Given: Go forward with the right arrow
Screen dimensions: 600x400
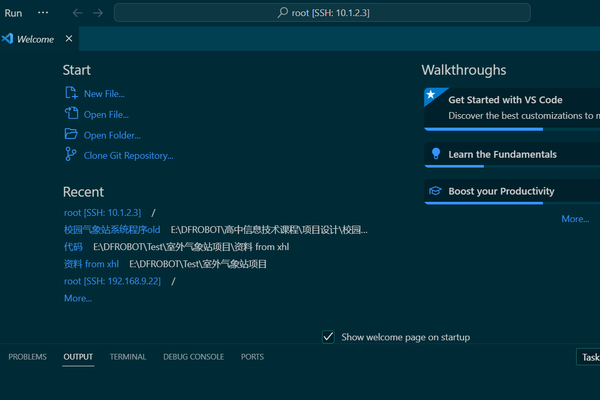Looking at the screenshot, I should click(98, 13).
